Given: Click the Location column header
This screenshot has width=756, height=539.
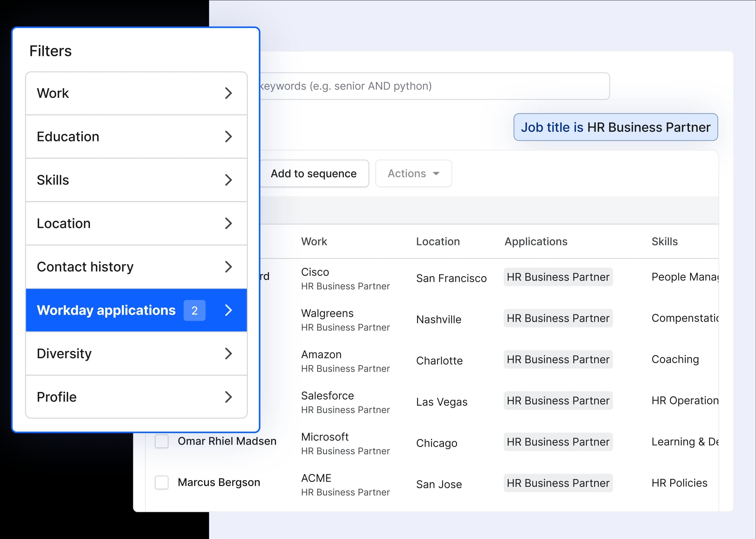Looking at the screenshot, I should [438, 241].
